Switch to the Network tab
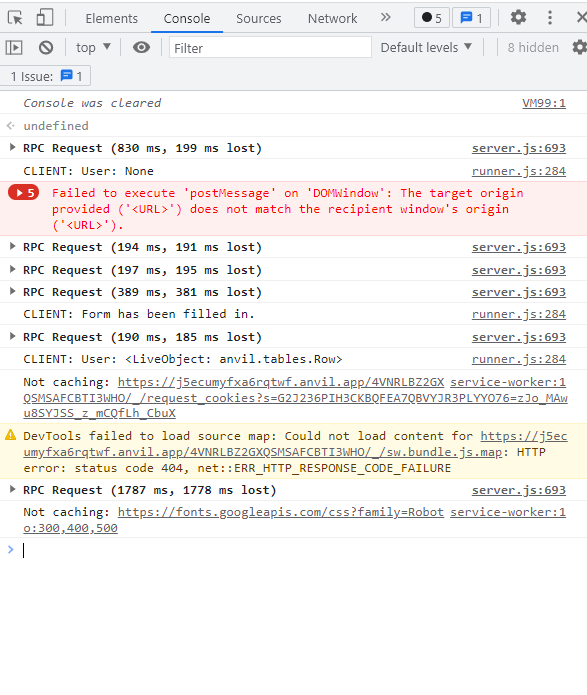 coord(332,18)
